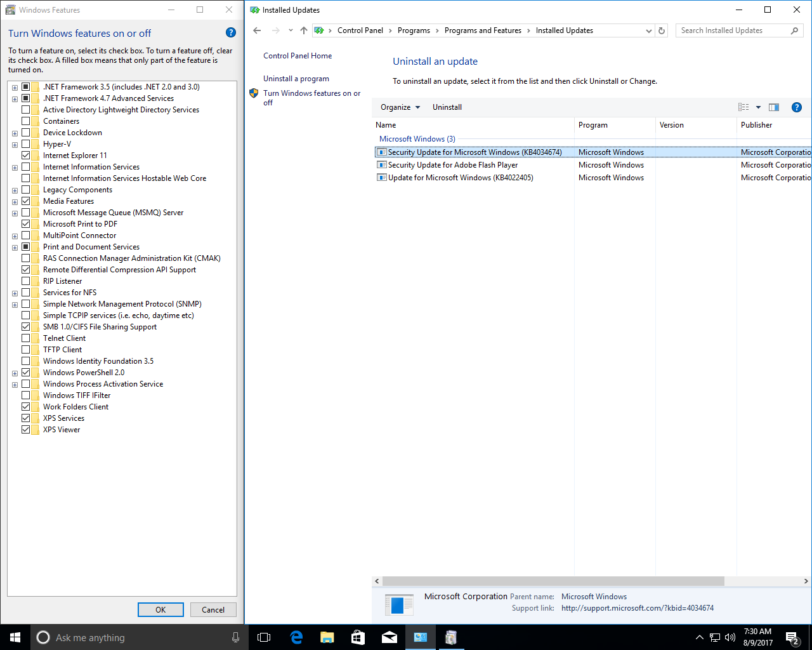Screen dimensions: 812x650
Task: Click the back arrow in Installed Updates
Action: (x=257, y=30)
